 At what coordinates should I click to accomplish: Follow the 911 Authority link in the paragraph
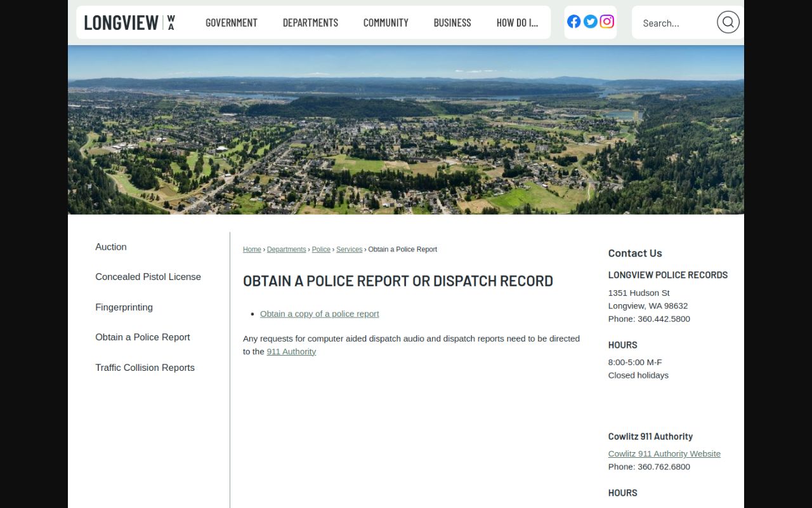pyautogui.click(x=291, y=352)
